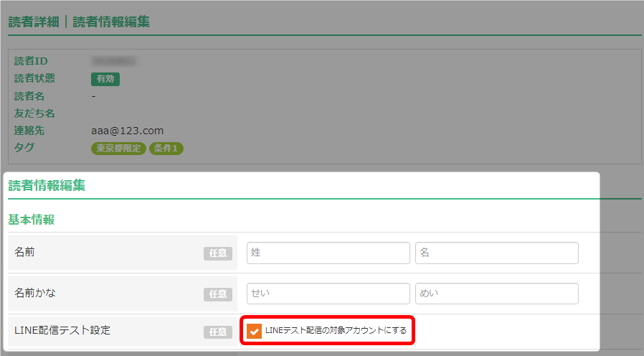644x356 pixels.
Task: Click the 名 first name input field
Action: [497, 253]
